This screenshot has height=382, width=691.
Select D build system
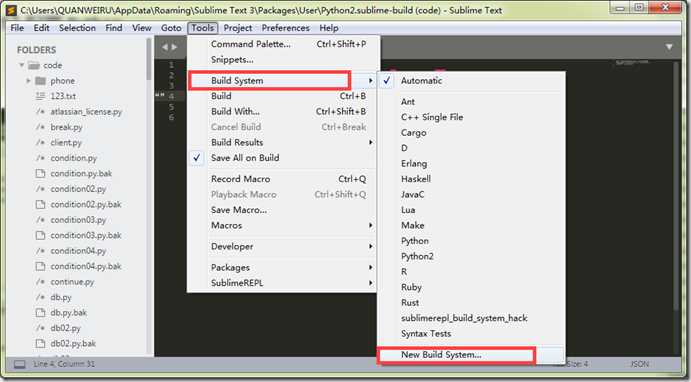pos(472,148)
